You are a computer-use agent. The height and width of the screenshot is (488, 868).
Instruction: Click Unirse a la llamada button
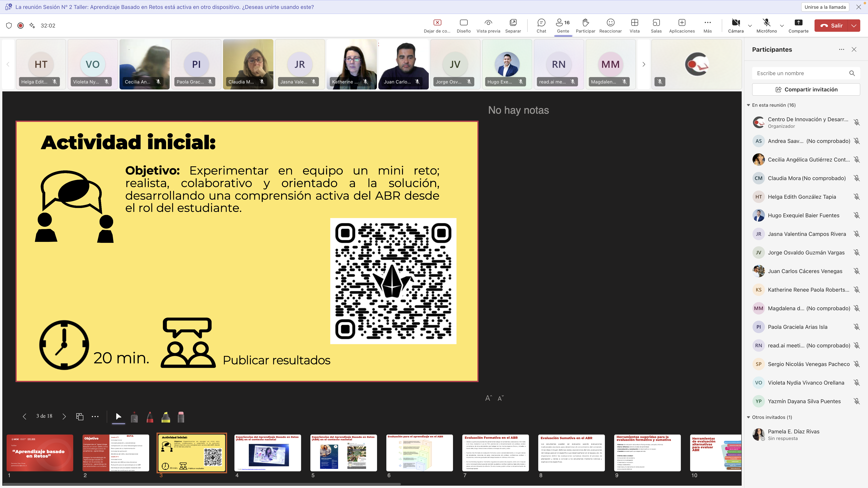point(825,7)
